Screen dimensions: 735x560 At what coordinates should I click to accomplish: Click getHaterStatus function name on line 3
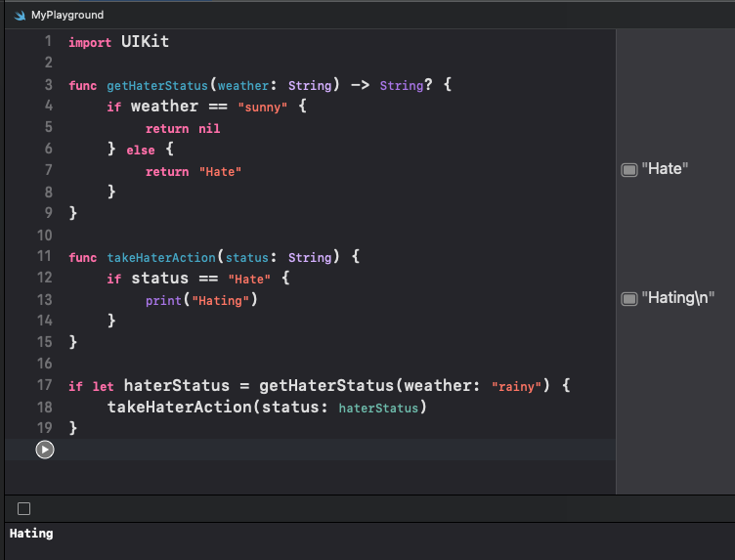157,86
